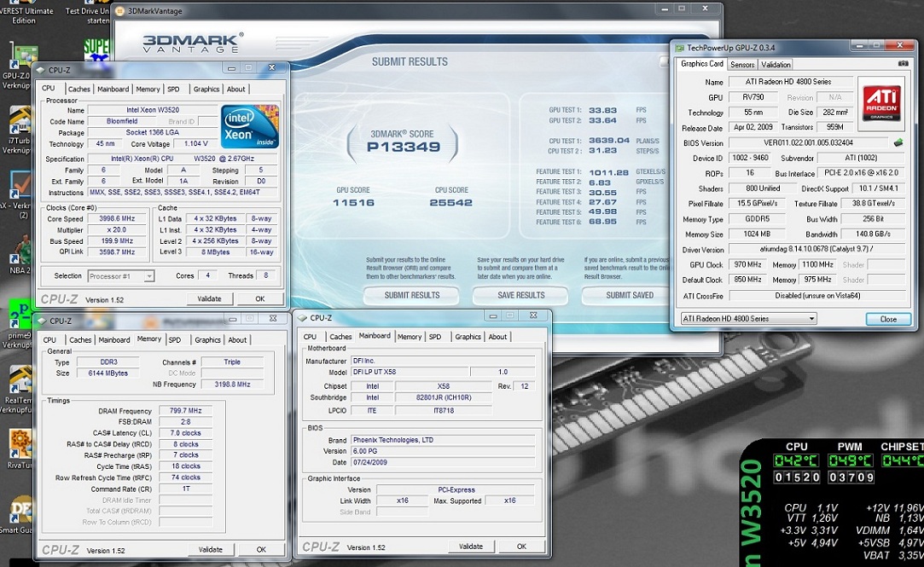Click the GPU-Z screenshot camera icon
The height and width of the screenshot is (567, 924).
(903, 64)
